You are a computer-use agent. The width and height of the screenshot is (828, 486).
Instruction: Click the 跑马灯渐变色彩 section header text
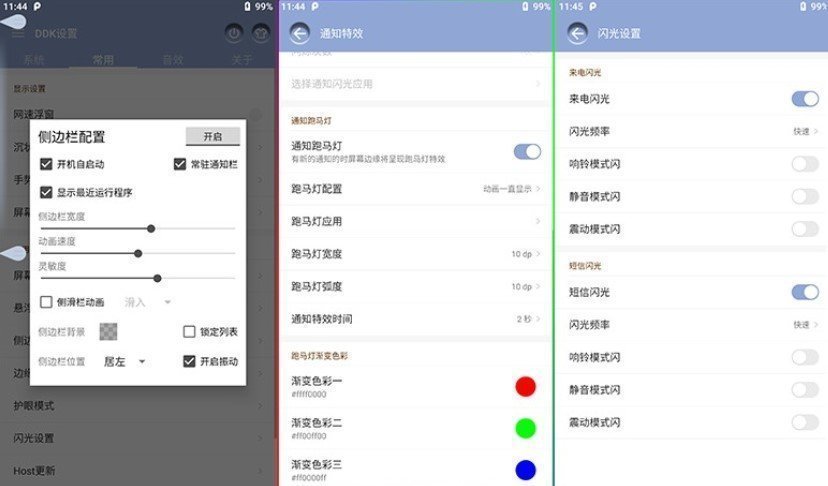pyautogui.click(x=319, y=356)
